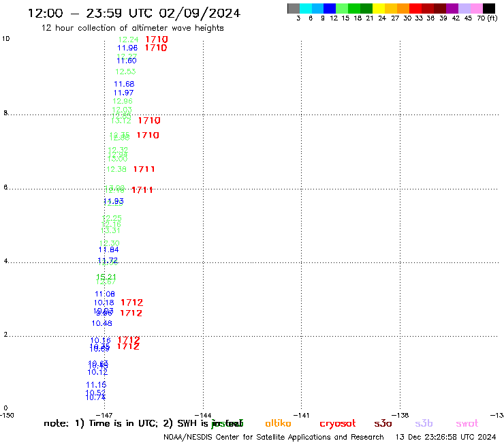The image size is (504, 443).
Task: Select the dark blue color bar swatch
Action: point(330,8)
